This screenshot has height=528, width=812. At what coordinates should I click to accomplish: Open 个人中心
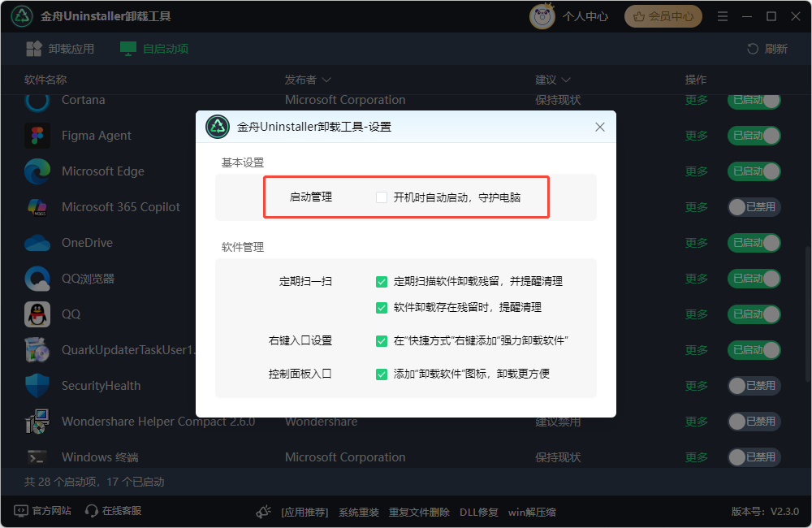pyautogui.click(x=585, y=16)
